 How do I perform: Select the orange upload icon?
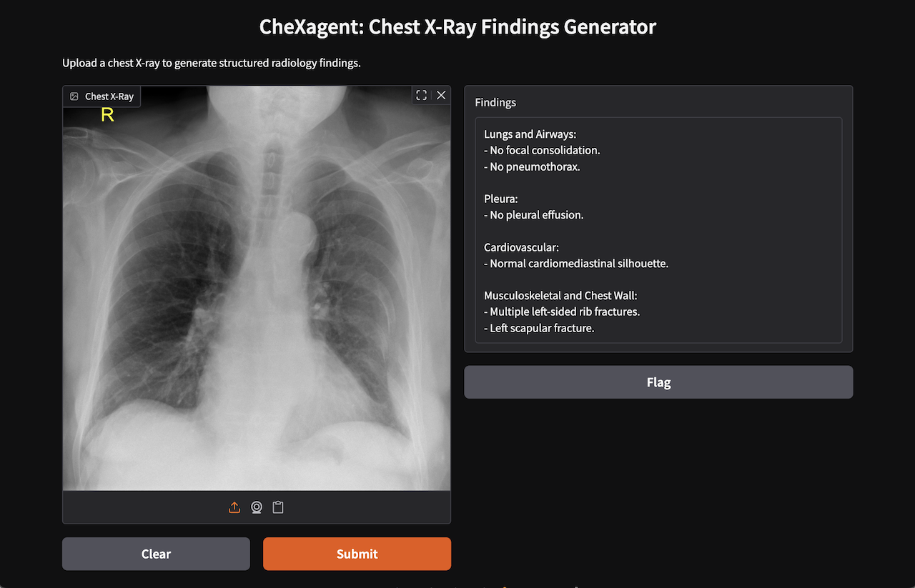point(234,507)
